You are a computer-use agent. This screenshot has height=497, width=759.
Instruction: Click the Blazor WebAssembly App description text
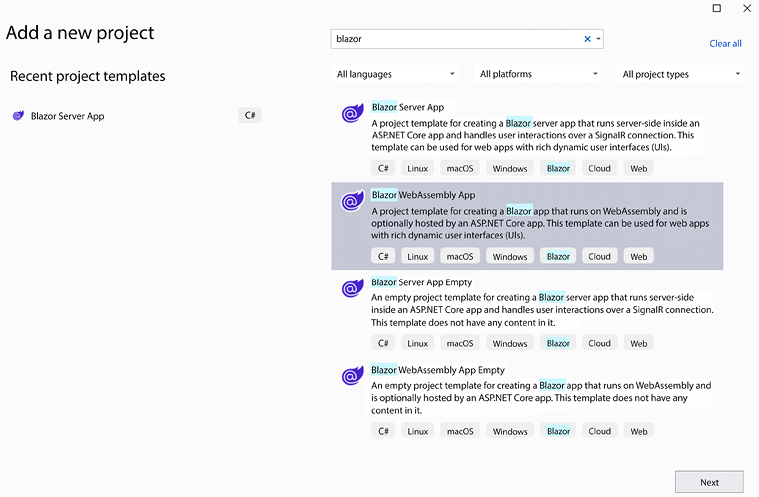point(540,223)
